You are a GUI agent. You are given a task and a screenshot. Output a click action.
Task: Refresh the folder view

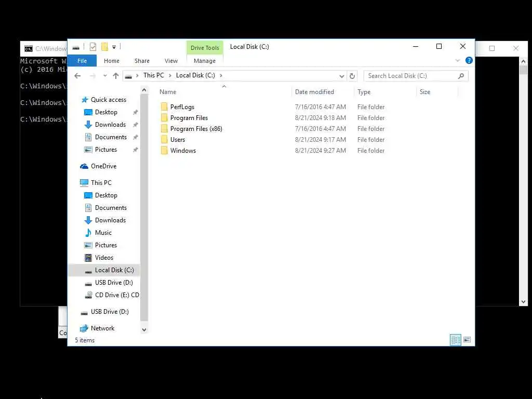coord(352,76)
